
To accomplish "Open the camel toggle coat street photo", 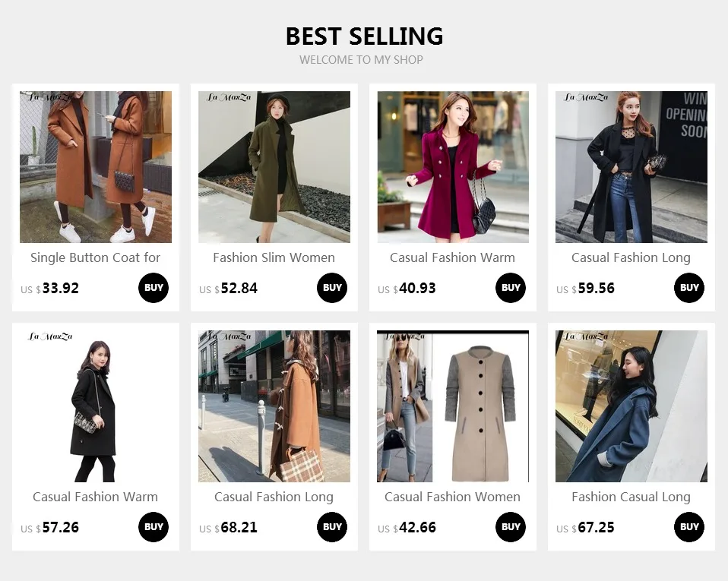I will [274, 406].
